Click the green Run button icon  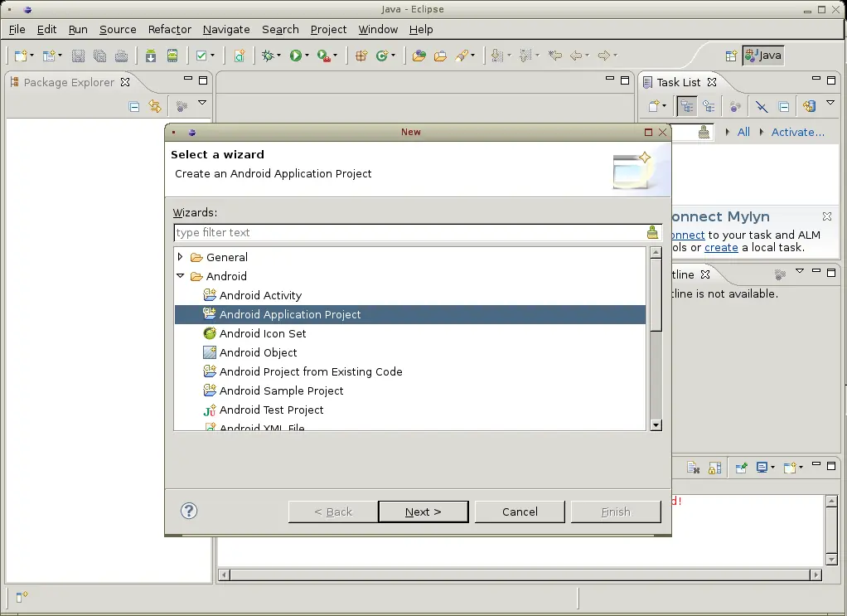[x=296, y=56]
